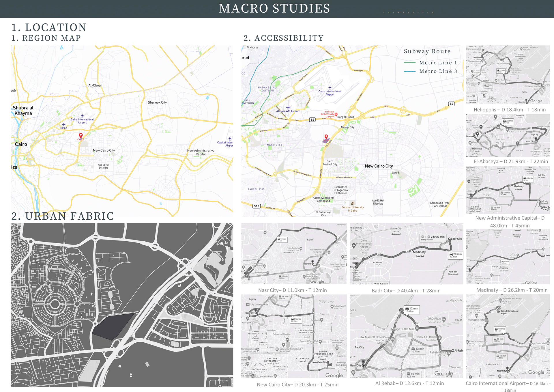Image resolution: width=554 pixels, height=392 pixels.
Task: Click the German University in Cairo icon
Action: (353, 204)
